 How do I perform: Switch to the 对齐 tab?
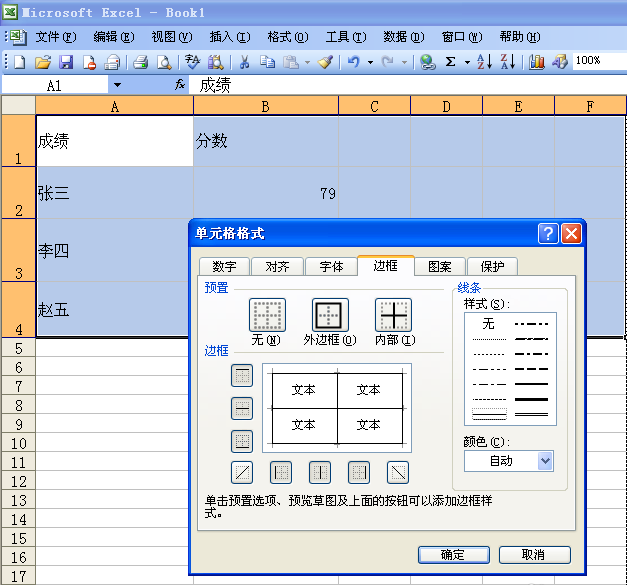tap(277, 266)
